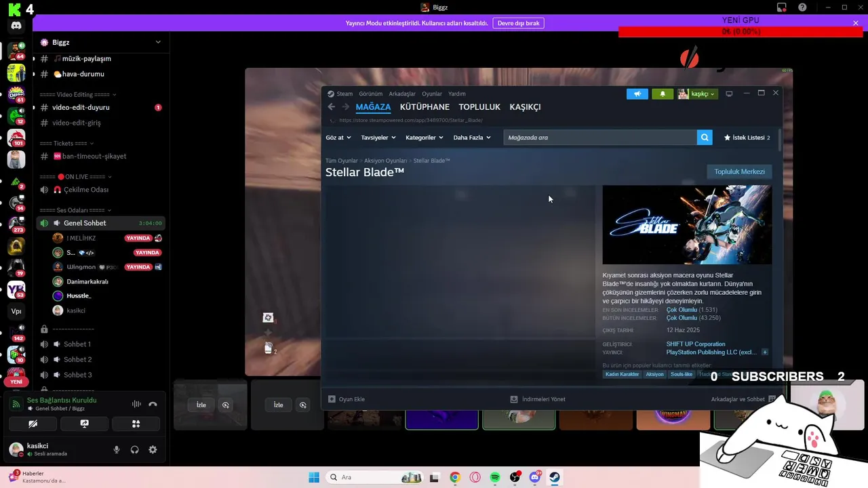This screenshot has width=868, height=488.
Task: Open Chrome from the taskbar
Action: tap(455, 477)
